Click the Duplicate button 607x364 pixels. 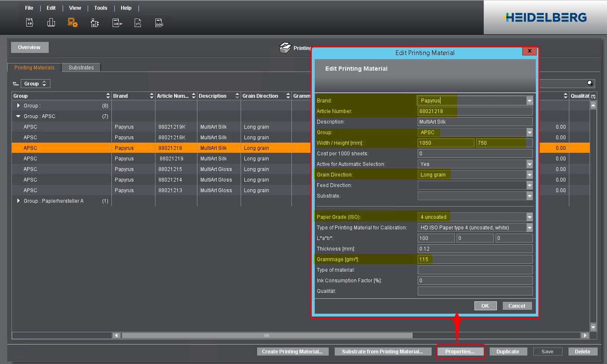[508, 352]
